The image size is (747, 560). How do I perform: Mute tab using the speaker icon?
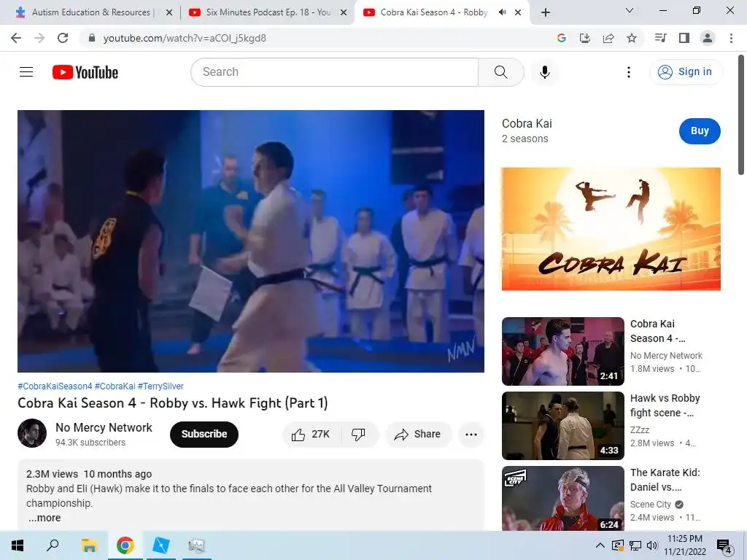point(502,12)
